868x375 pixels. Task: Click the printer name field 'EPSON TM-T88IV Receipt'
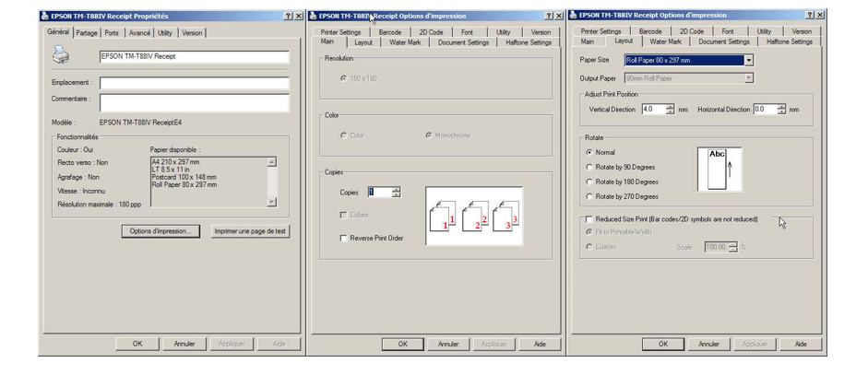pyautogui.click(x=195, y=56)
